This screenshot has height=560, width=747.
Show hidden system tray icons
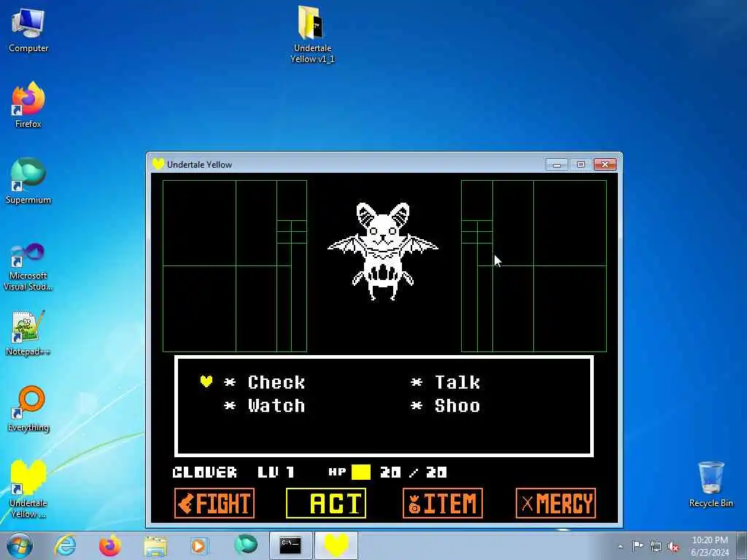click(620, 547)
